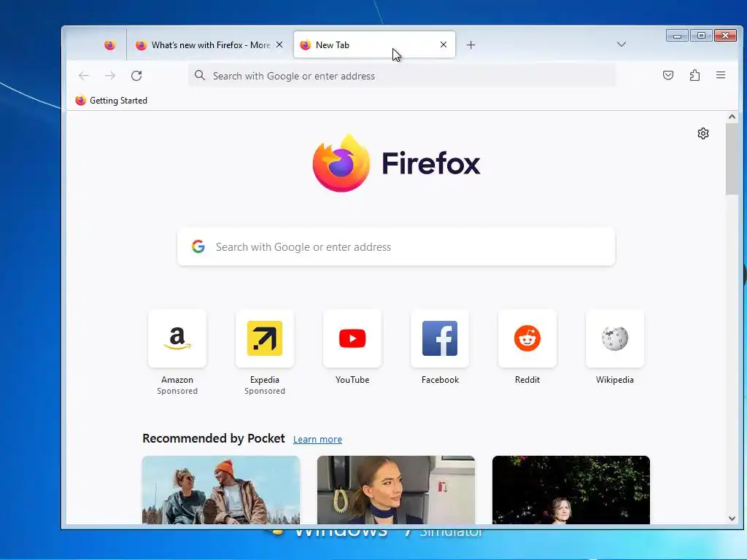The height and width of the screenshot is (560, 747).
Task: Click the Learn more Pocket link
Action: pos(318,440)
